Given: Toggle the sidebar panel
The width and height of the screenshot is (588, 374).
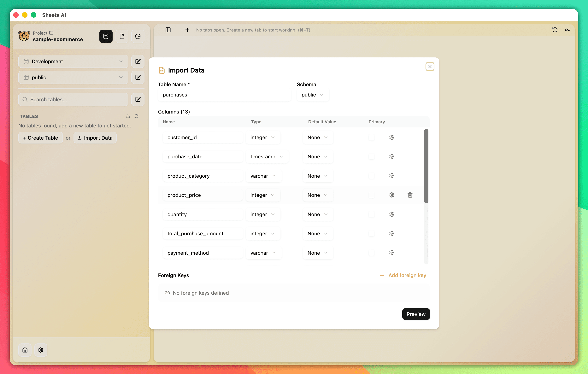Looking at the screenshot, I should point(168,30).
